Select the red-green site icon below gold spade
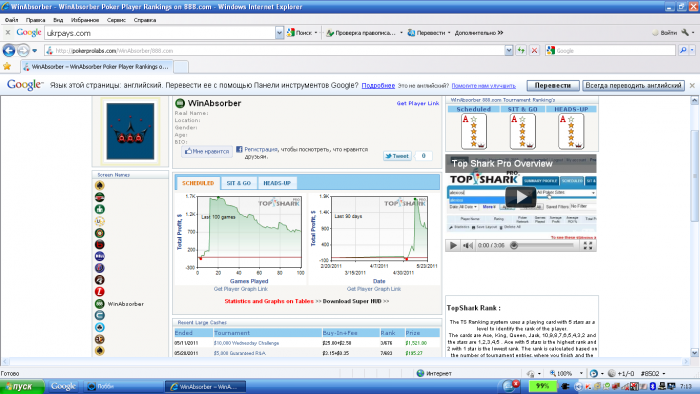The image size is (700, 394). coord(100,197)
